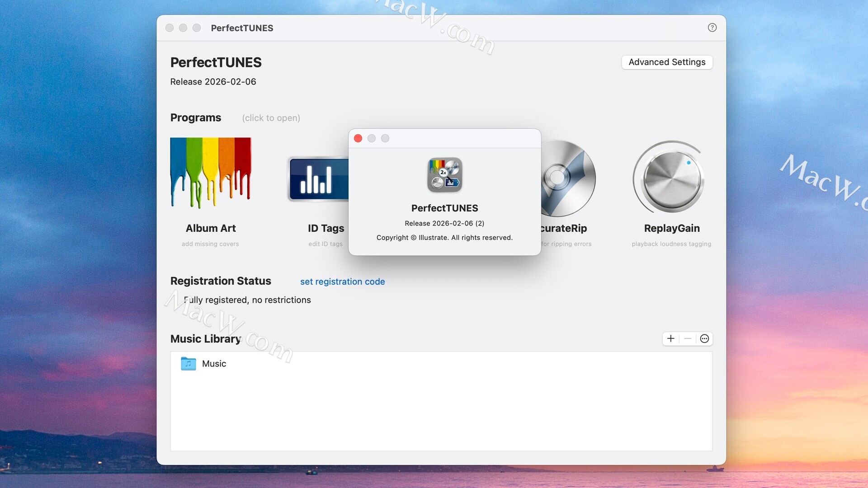The width and height of the screenshot is (868, 488).
Task: Click the minus icon to remove a folder
Action: 688,339
